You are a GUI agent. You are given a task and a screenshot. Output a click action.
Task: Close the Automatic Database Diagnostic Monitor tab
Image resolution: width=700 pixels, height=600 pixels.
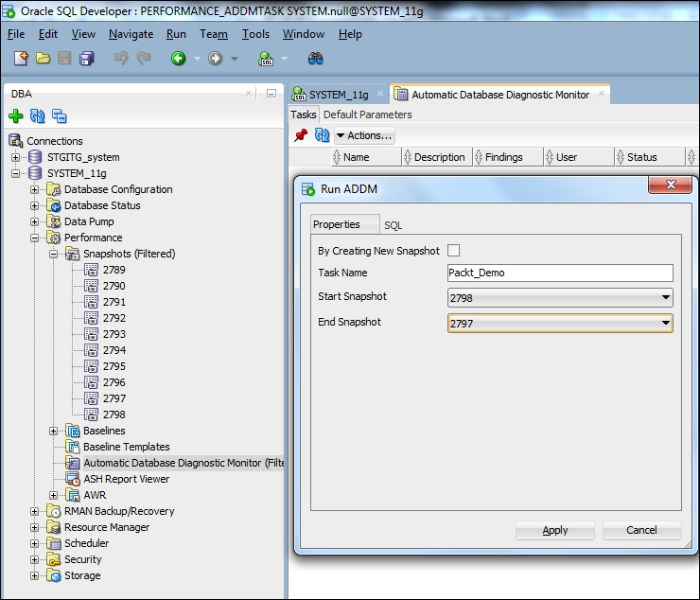point(602,94)
